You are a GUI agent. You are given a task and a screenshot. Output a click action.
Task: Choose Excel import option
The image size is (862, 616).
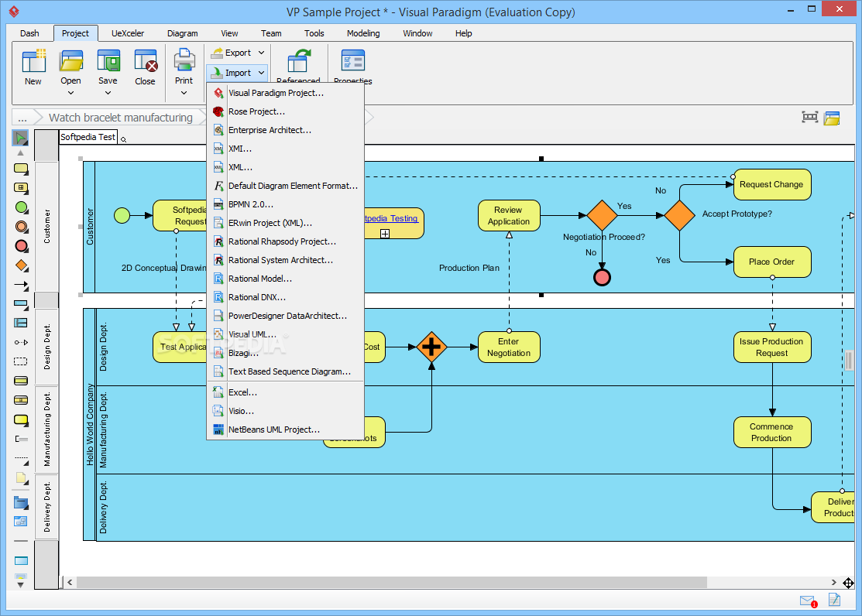tap(285, 392)
